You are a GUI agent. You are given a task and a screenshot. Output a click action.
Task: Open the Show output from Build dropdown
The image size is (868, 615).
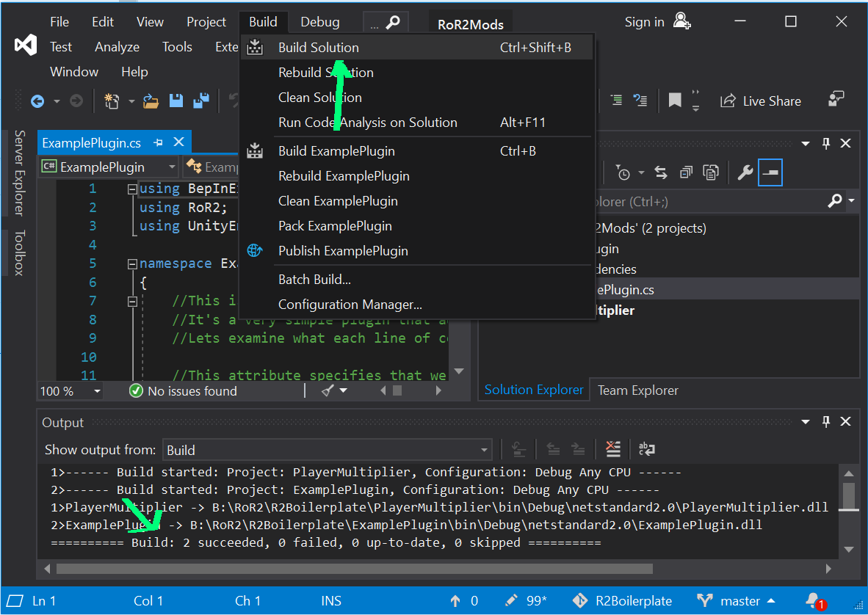click(x=328, y=450)
